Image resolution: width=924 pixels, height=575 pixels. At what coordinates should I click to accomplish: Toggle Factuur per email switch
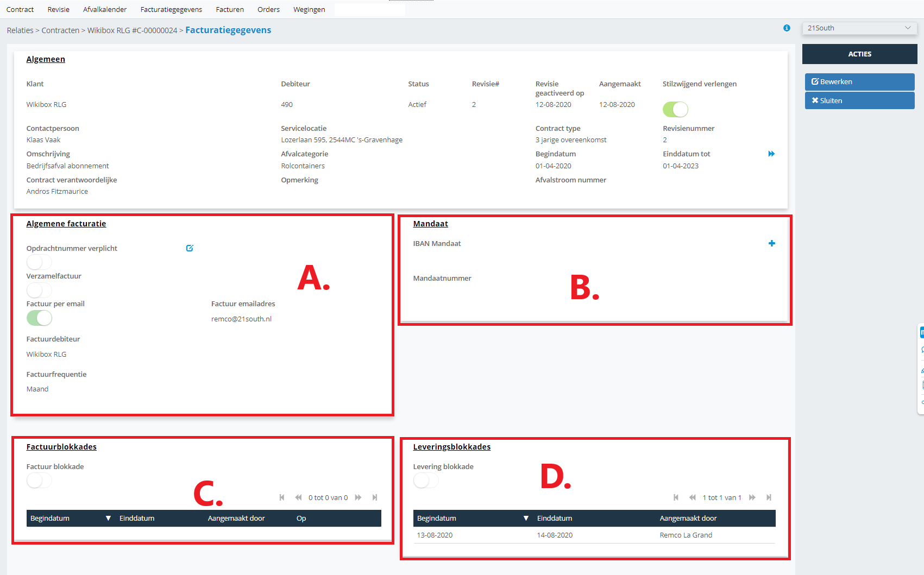[39, 318]
